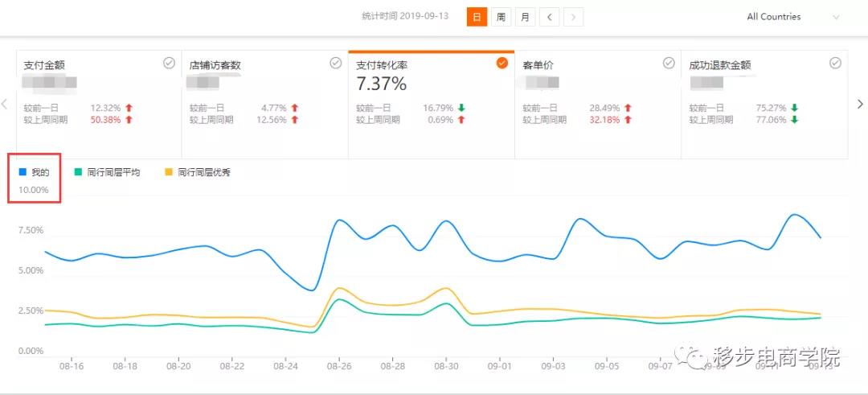Toggle the 支付转化率 orange checkmark
Screen dimensions: 868x395
(502, 63)
